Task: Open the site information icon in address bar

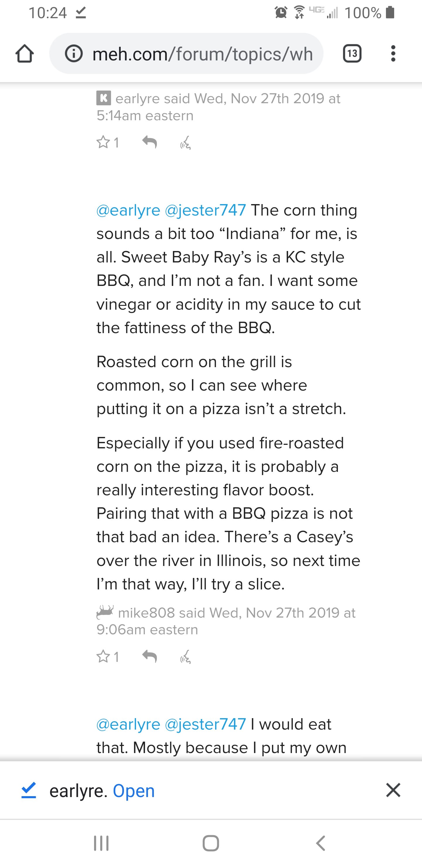Action: click(74, 54)
